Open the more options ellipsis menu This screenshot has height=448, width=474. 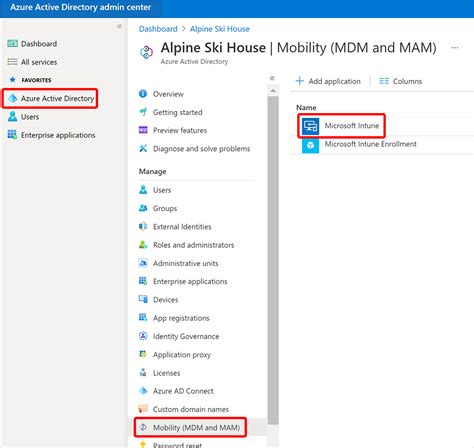coord(455,48)
